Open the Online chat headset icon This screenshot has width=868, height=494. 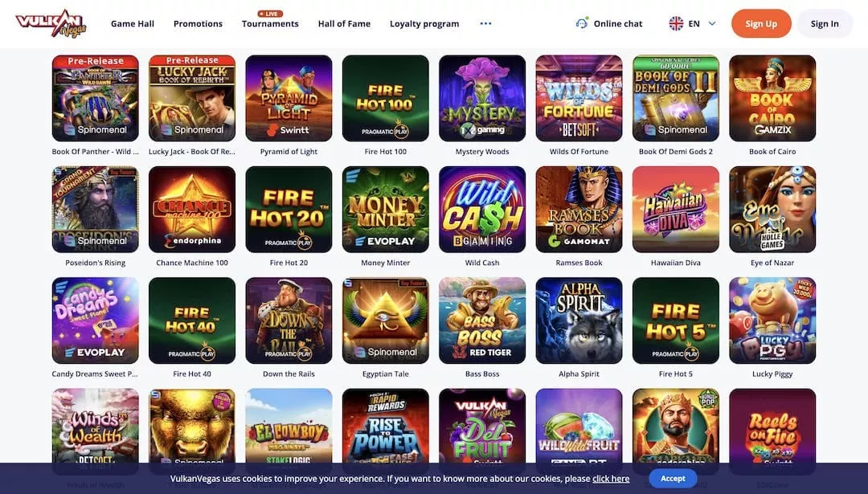(581, 23)
